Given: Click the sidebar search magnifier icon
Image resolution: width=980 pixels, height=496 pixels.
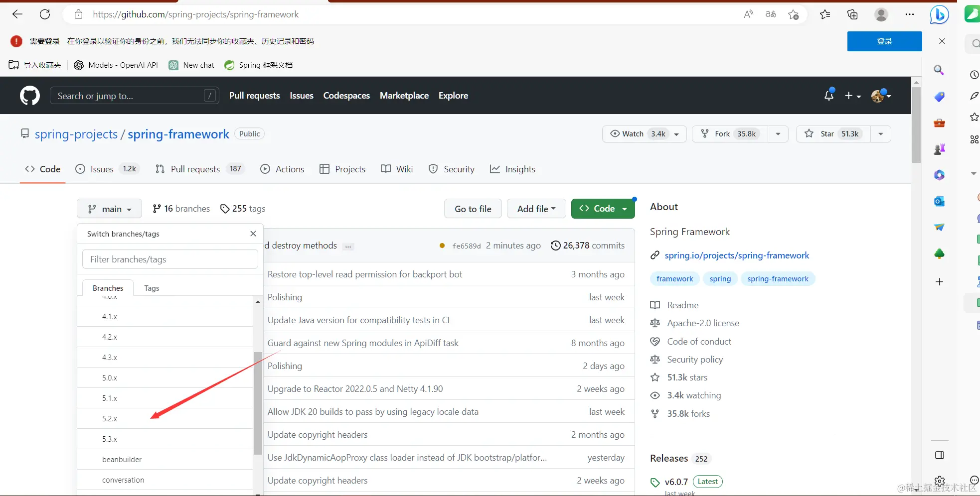Looking at the screenshot, I should (939, 70).
